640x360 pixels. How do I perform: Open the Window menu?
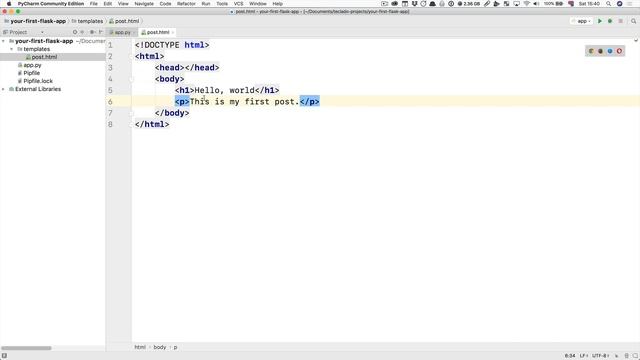258,4
